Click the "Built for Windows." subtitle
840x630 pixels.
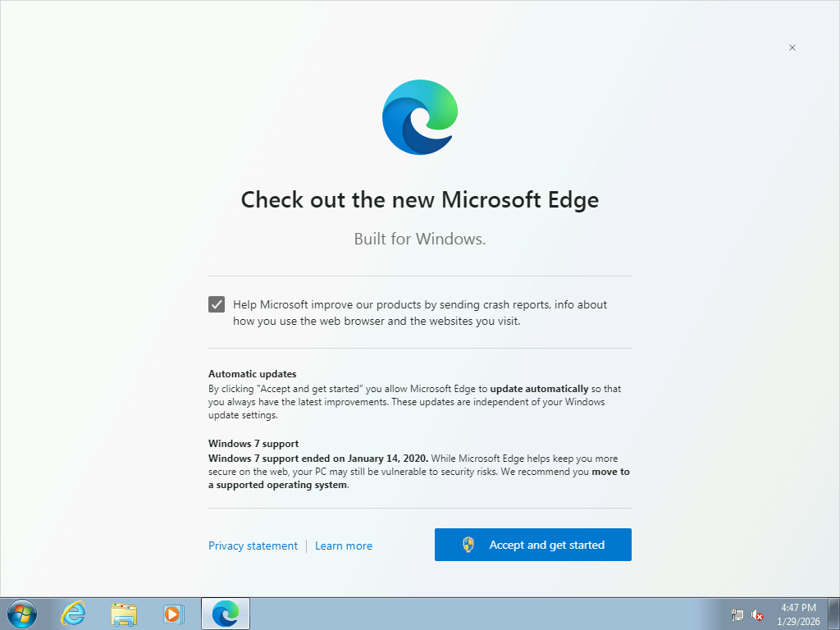tap(420, 239)
